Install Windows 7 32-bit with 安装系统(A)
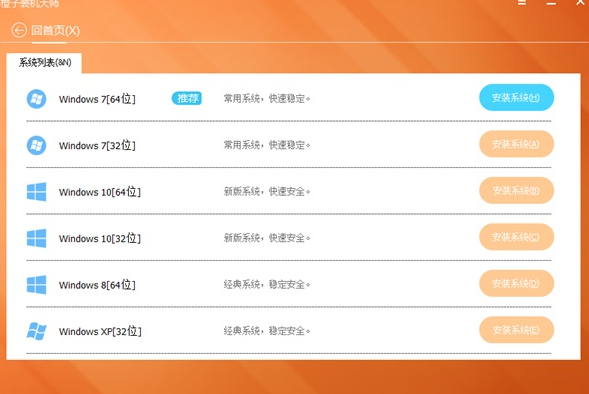Image resolution: width=589 pixels, height=394 pixels. coord(516,144)
